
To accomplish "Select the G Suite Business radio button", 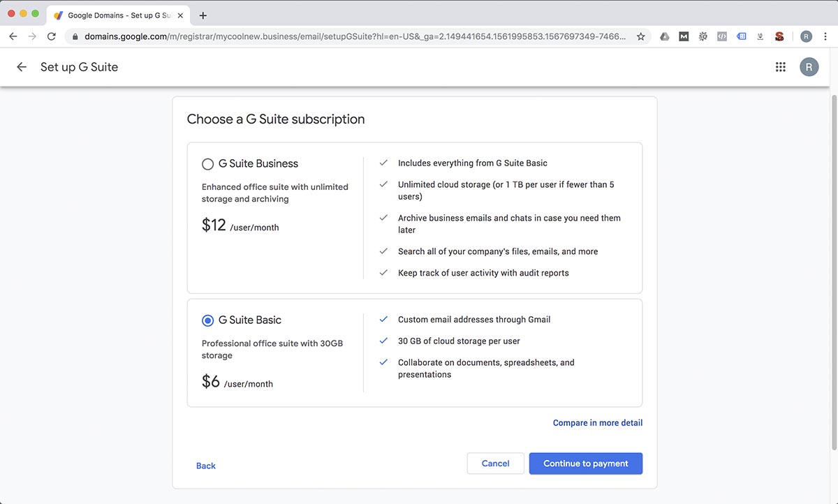I will [207, 163].
